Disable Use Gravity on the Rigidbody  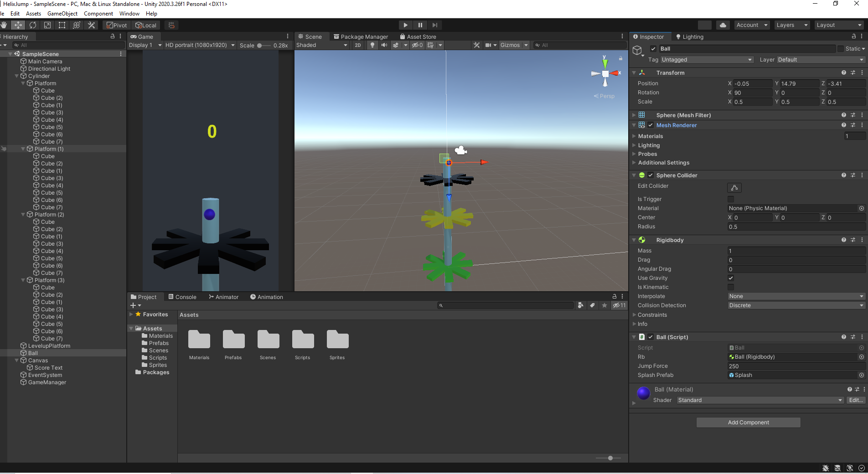click(731, 278)
